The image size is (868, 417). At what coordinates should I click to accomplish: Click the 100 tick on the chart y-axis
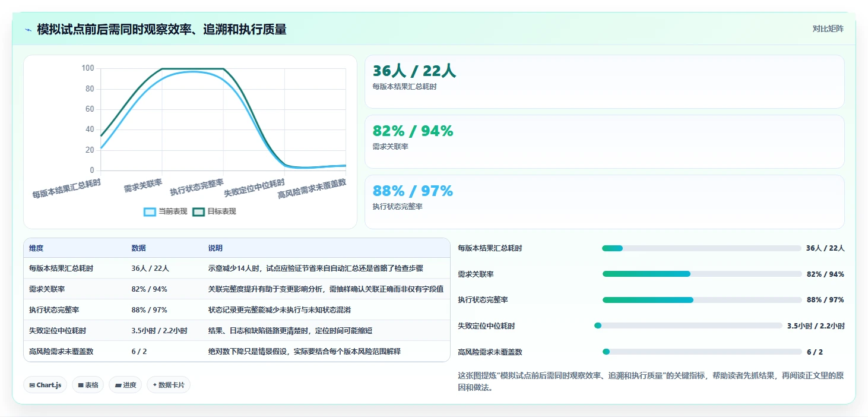point(88,68)
